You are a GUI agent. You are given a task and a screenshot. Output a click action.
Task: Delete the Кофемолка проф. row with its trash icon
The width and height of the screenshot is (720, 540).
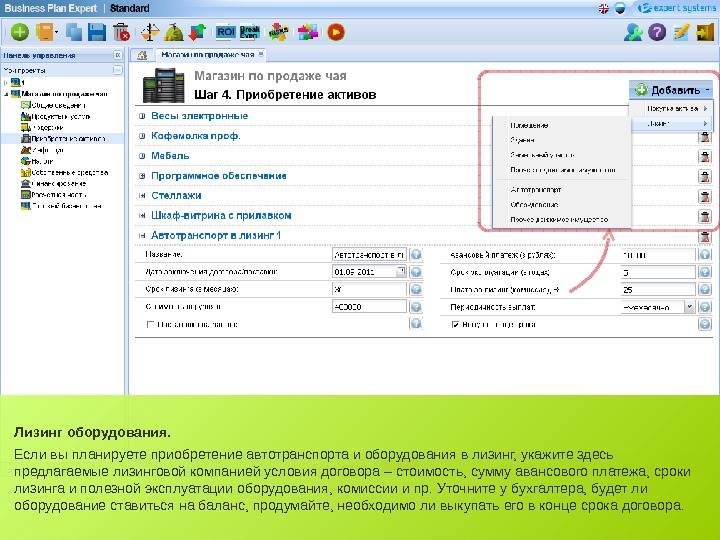coord(704,136)
